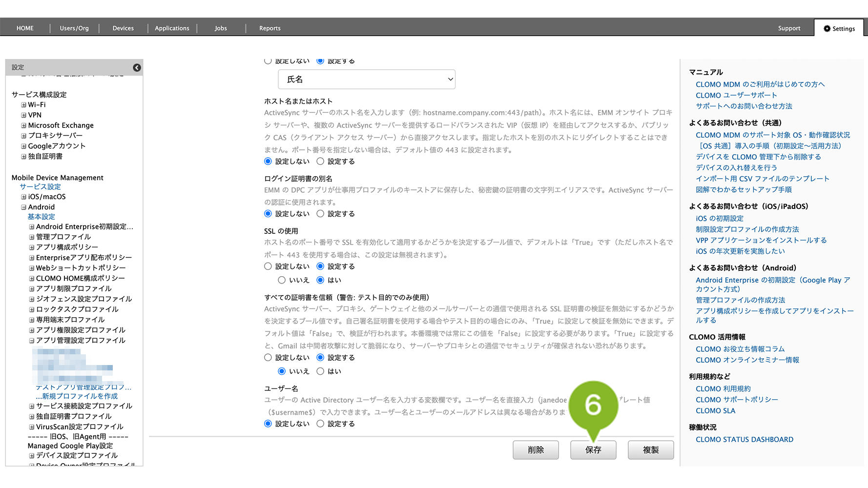The image size is (868, 488).
Task: Expand the Wi-Fi tree node
Action: click(23, 105)
